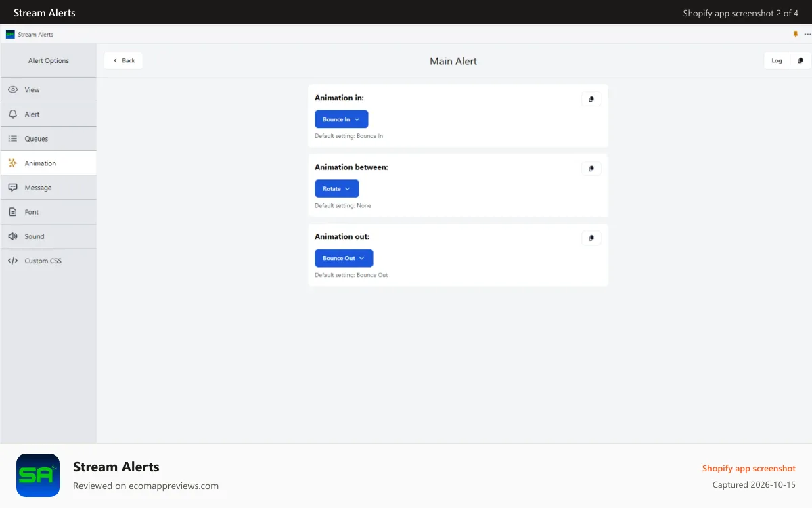Click the speaker icon beside Sound
The image size is (812, 508).
pos(13,236)
